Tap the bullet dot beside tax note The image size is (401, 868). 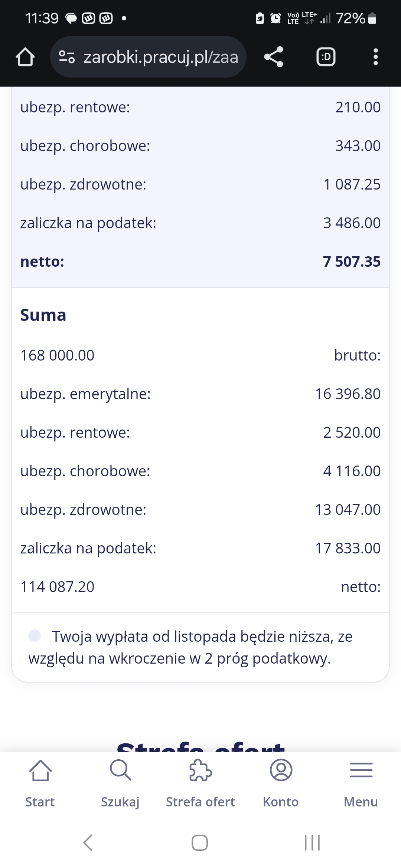[x=35, y=635]
